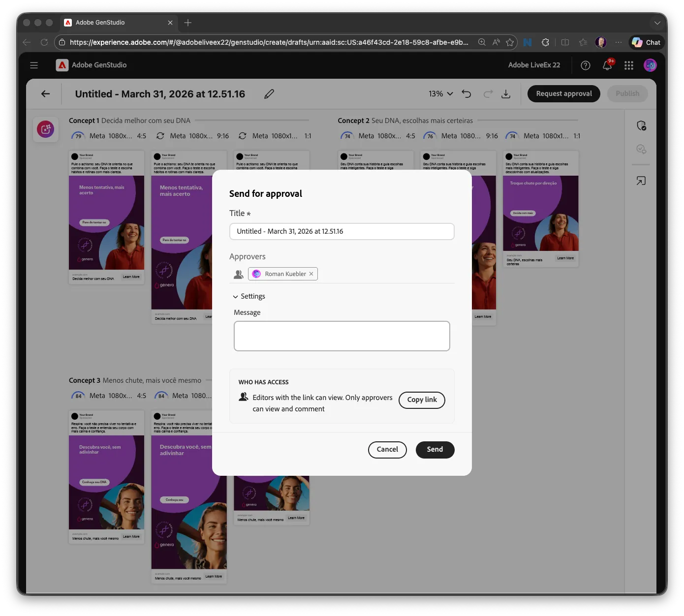This screenshot has height=616, width=684.
Task: Collapse the Settings section
Action: pos(249,296)
